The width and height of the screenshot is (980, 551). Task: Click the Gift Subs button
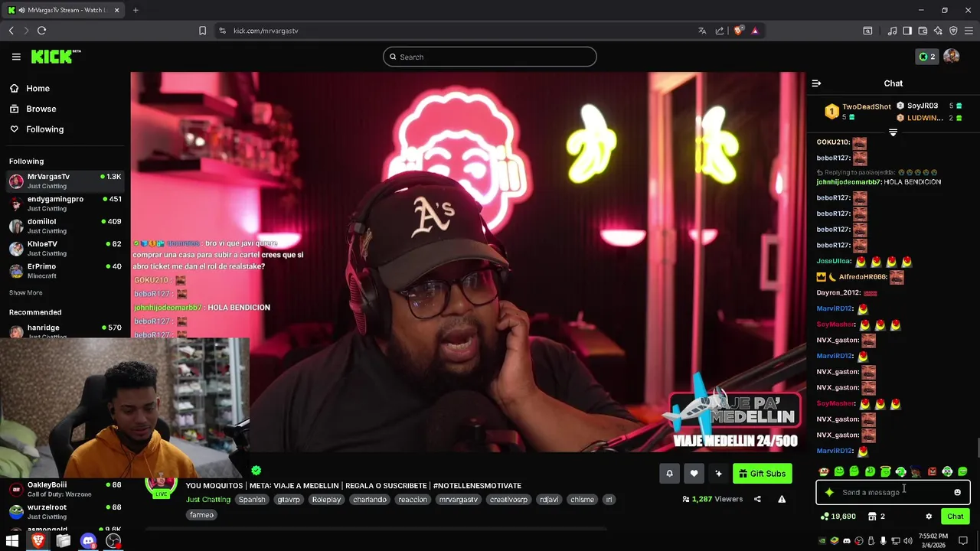coord(762,474)
